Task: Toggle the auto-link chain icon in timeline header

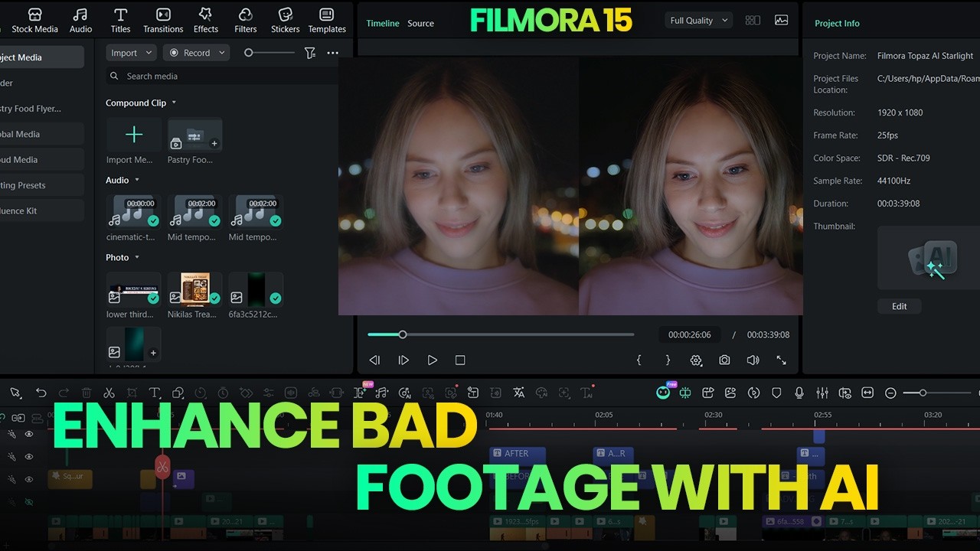Action: [18, 418]
